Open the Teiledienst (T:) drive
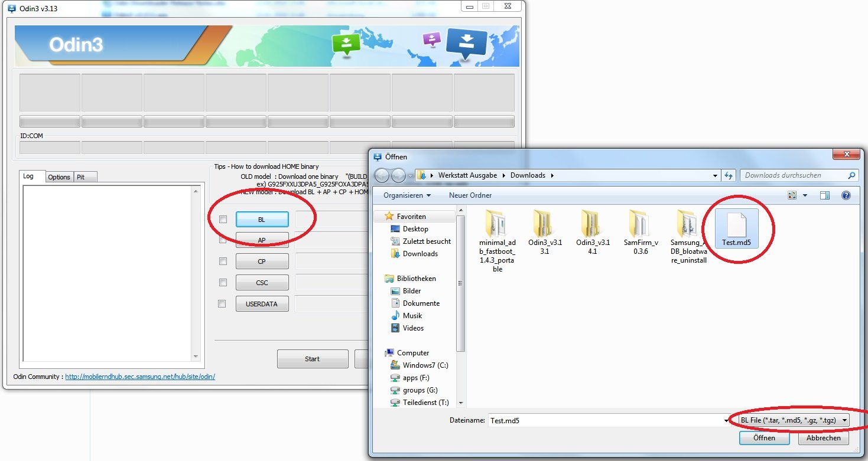Image resolution: width=868 pixels, height=461 pixels. (425, 403)
